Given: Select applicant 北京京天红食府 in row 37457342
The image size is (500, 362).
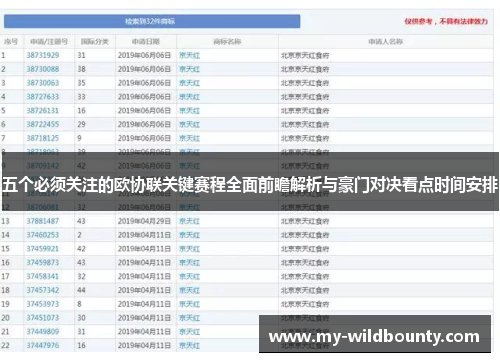Looking at the screenshot, I should (x=305, y=291).
